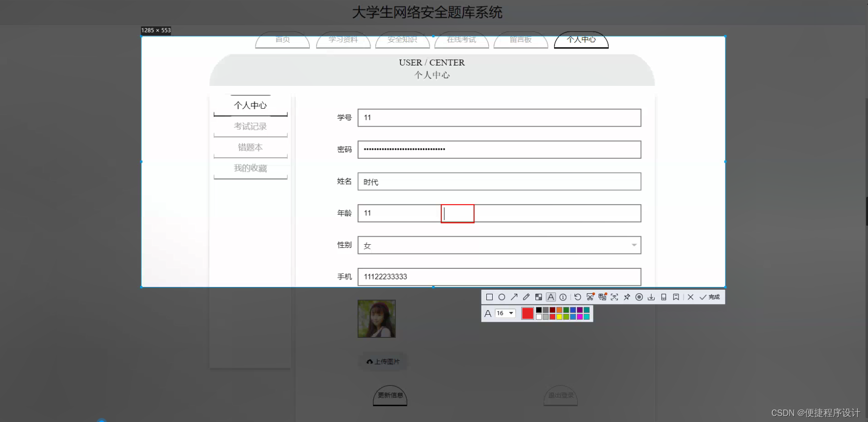Save the screenshot to file
Image resolution: width=868 pixels, height=422 pixels.
click(x=652, y=297)
